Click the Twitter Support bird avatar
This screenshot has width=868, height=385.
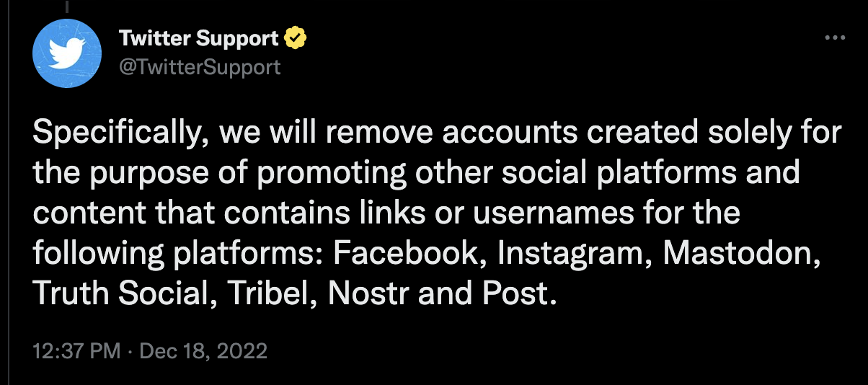(67, 53)
